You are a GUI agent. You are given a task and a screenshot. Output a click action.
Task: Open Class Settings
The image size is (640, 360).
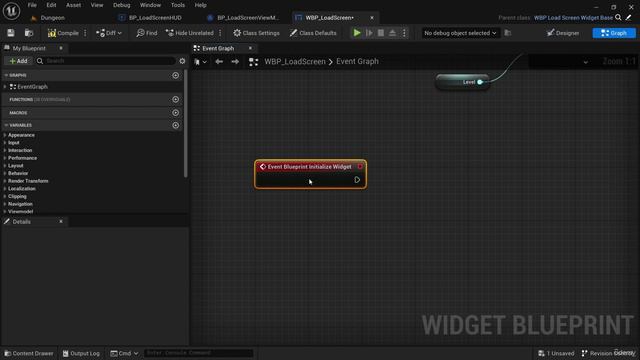point(256,33)
